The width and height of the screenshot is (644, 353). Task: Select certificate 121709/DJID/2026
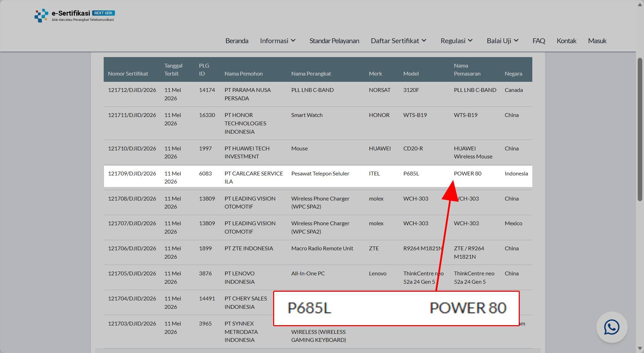pos(132,173)
